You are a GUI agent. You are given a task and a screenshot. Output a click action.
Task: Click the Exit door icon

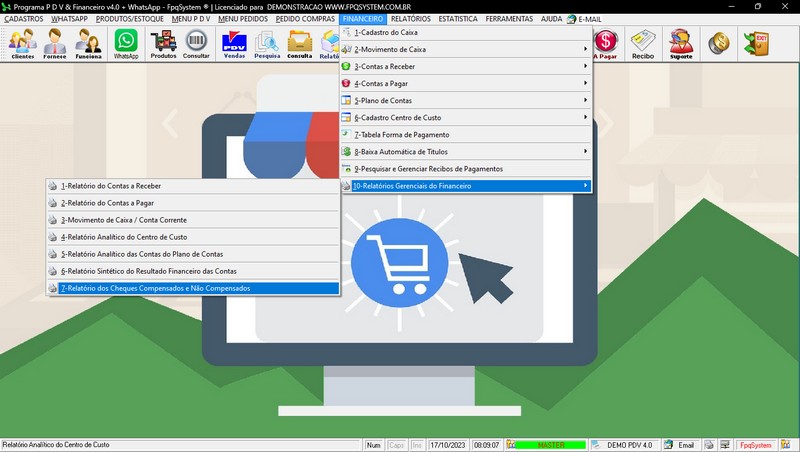click(754, 43)
